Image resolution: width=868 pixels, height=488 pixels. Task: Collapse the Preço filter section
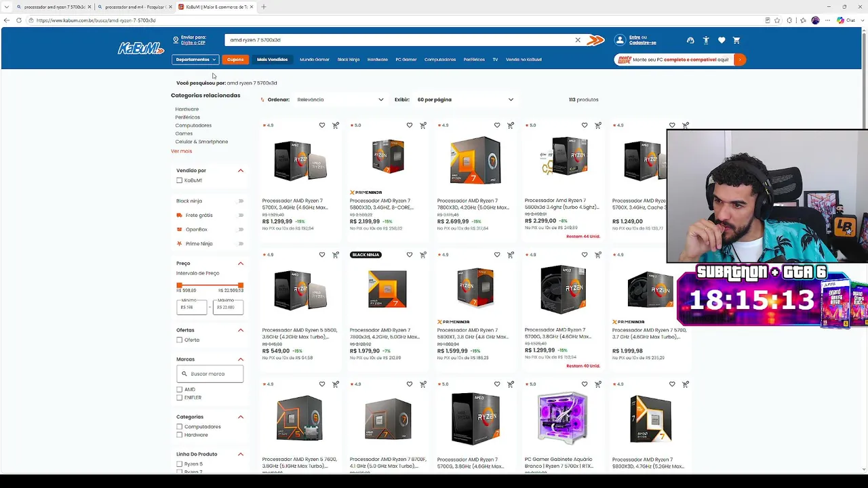pos(241,264)
